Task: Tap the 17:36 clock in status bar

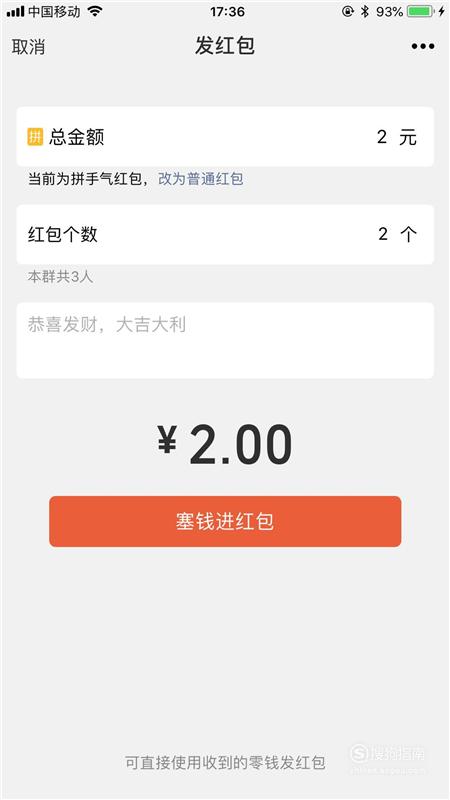Action: click(227, 11)
